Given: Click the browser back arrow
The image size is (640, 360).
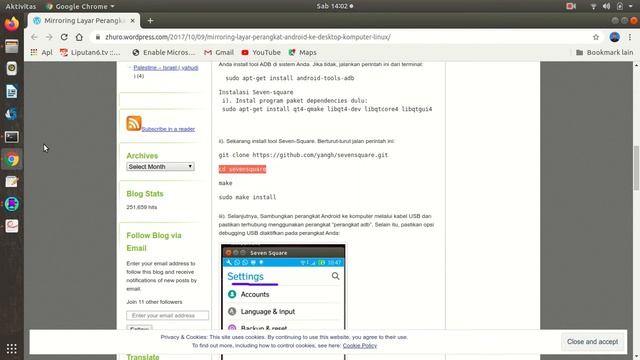Looking at the screenshot, I should [x=34, y=37].
